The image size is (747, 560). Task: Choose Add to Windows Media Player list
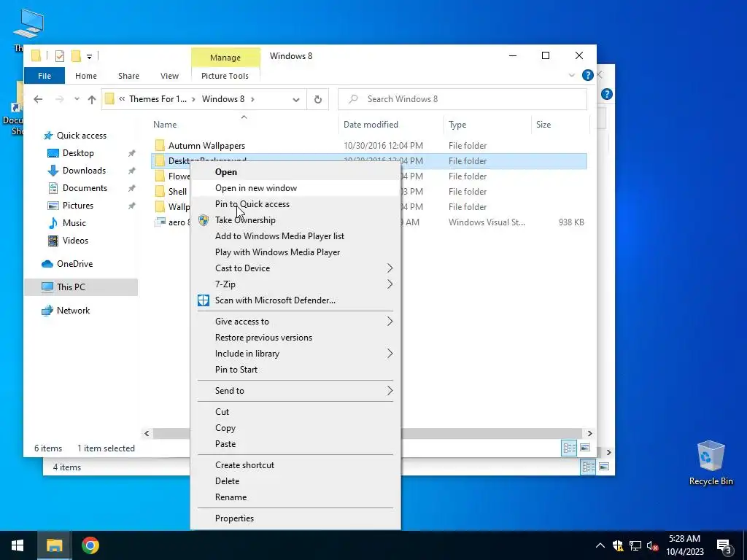295,236
